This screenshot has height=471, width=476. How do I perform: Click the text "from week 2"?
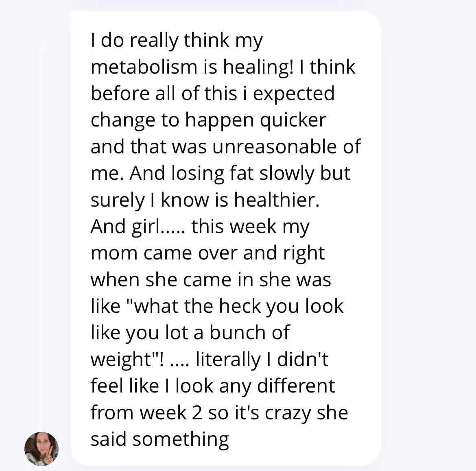coord(146,413)
